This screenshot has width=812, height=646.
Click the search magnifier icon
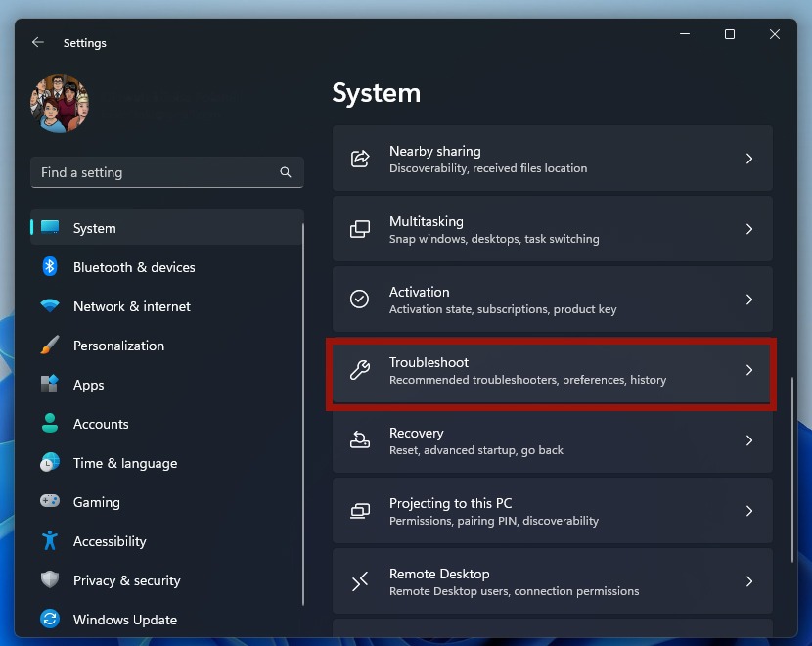tap(285, 172)
